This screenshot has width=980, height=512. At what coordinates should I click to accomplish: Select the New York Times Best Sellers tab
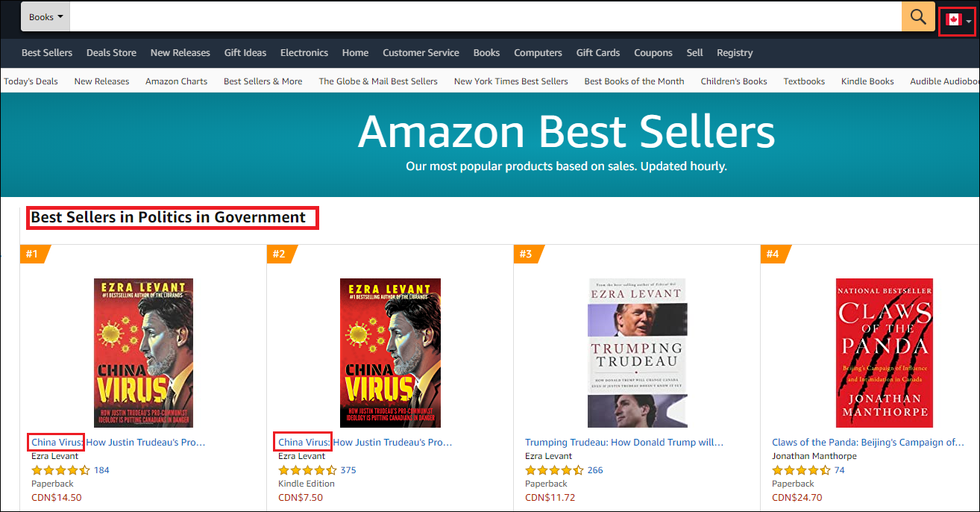click(x=511, y=81)
